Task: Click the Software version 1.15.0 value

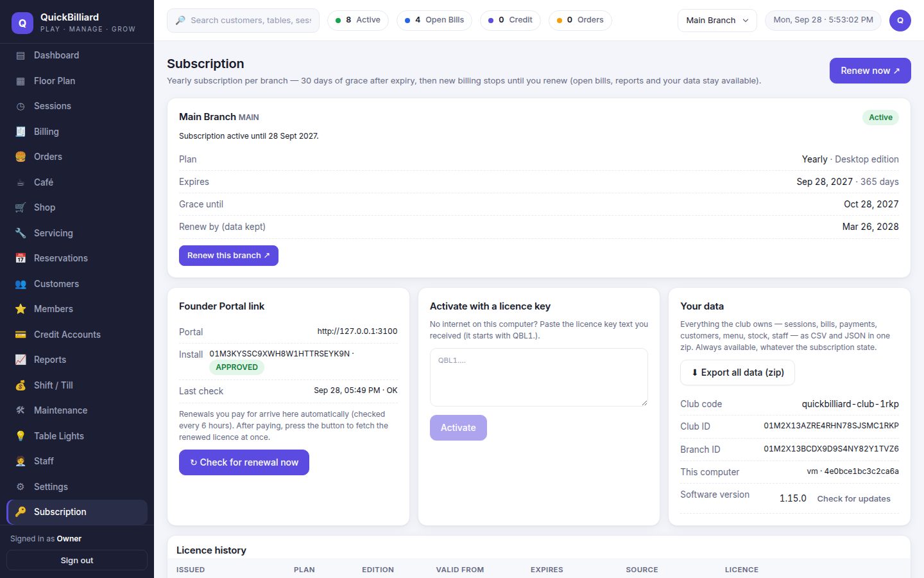Action: (x=793, y=499)
